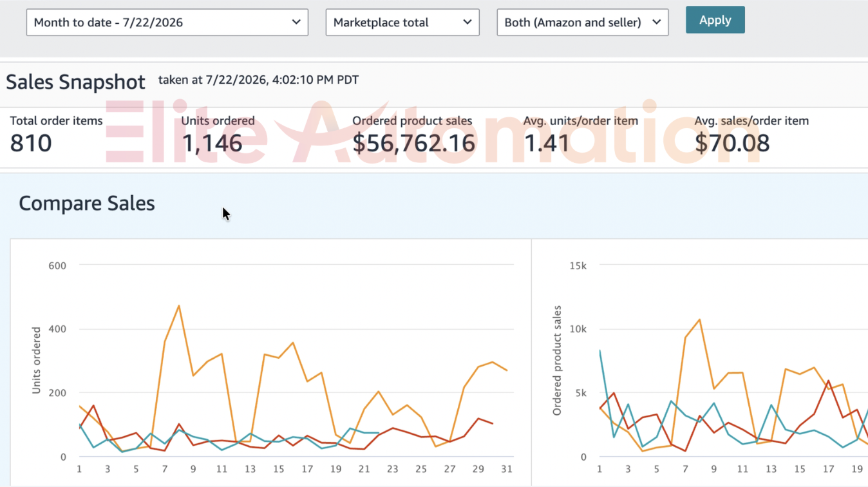Click the Avg. sales/order item label

click(751, 120)
